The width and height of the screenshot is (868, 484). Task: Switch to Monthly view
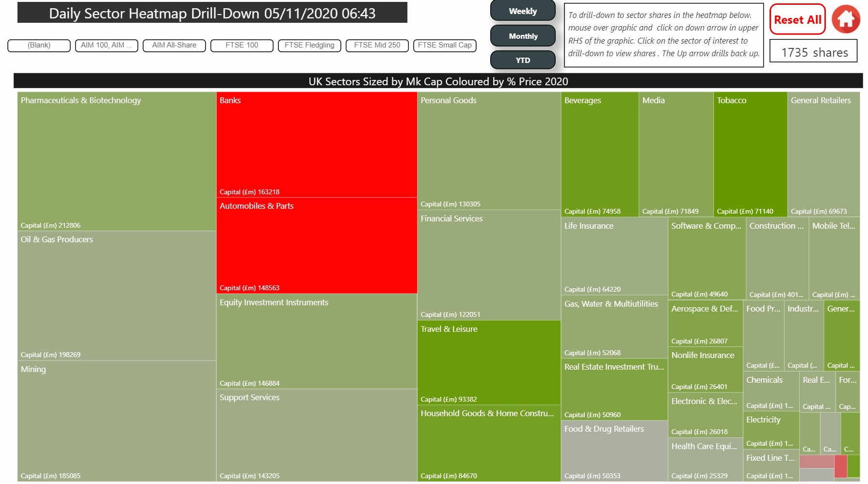pos(523,36)
